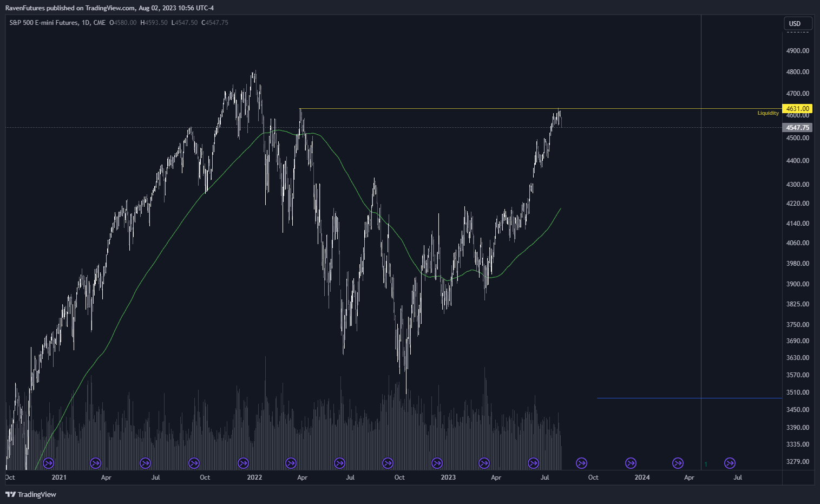Open the December 2021 contract rollover marker
Screen dimensions: 820x504
pyautogui.click(x=243, y=463)
